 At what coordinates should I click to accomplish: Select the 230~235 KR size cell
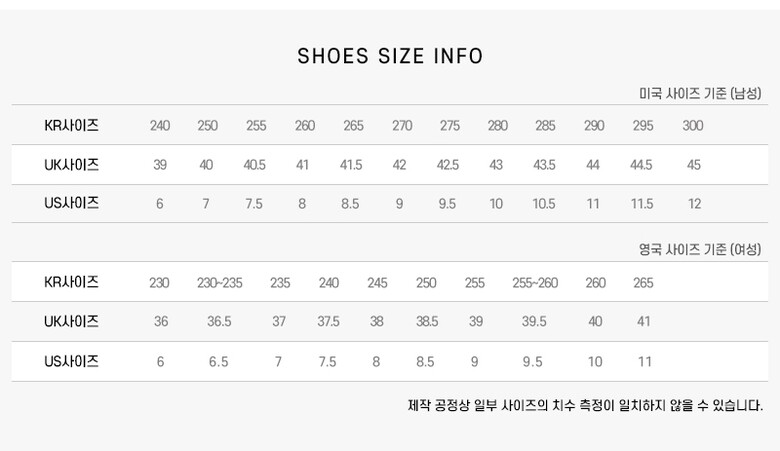click(219, 283)
